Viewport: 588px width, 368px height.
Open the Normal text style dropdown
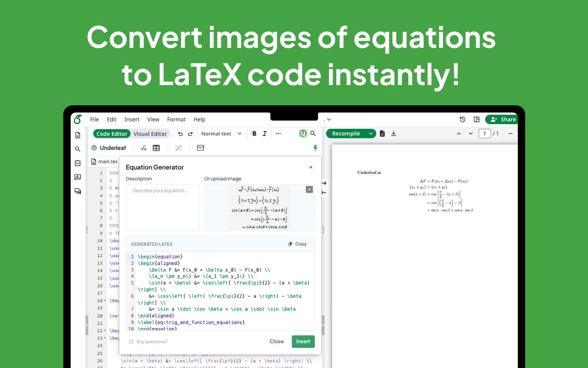[221, 134]
